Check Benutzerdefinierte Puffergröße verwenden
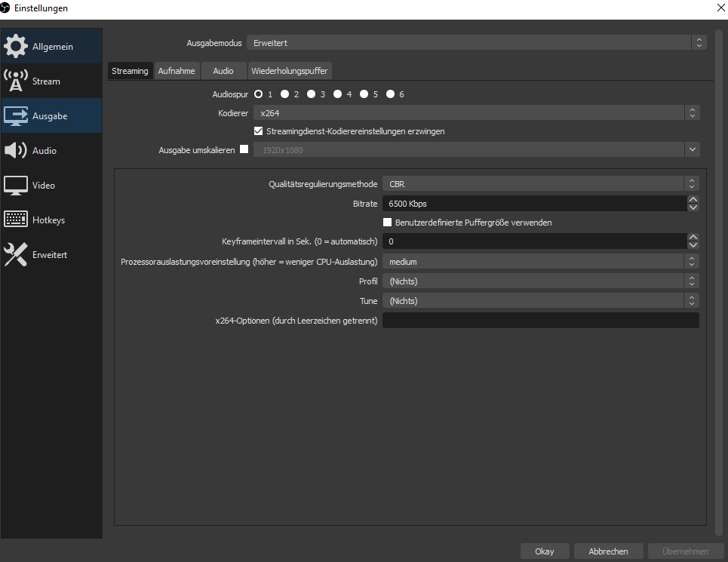This screenshot has width=728, height=562. (388, 223)
